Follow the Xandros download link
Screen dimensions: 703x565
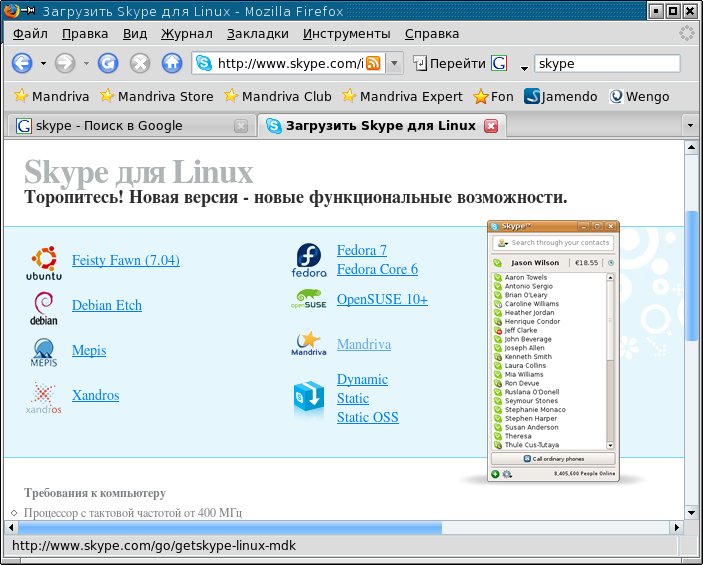coord(95,395)
